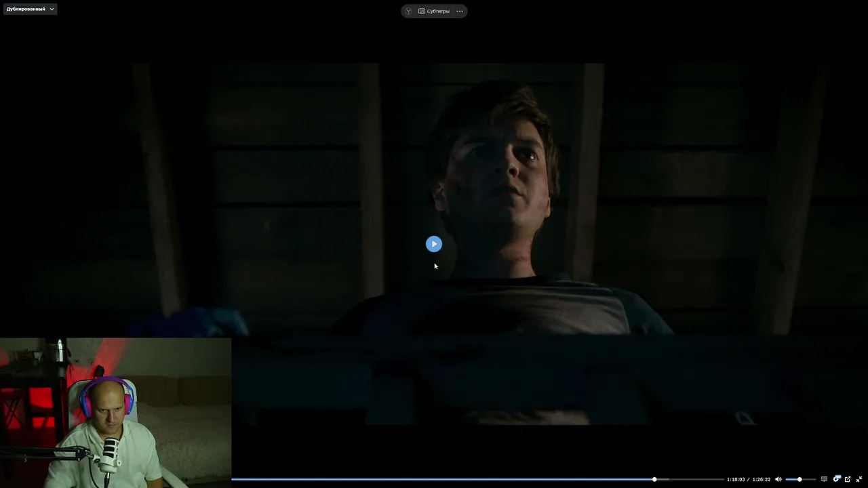
Task: Click the 1:26:22 total duration text
Action: tap(762, 479)
